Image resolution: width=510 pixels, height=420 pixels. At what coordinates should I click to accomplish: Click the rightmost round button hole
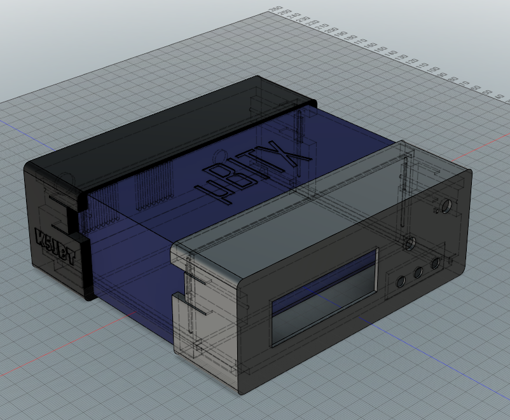click(x=436, y=264)
